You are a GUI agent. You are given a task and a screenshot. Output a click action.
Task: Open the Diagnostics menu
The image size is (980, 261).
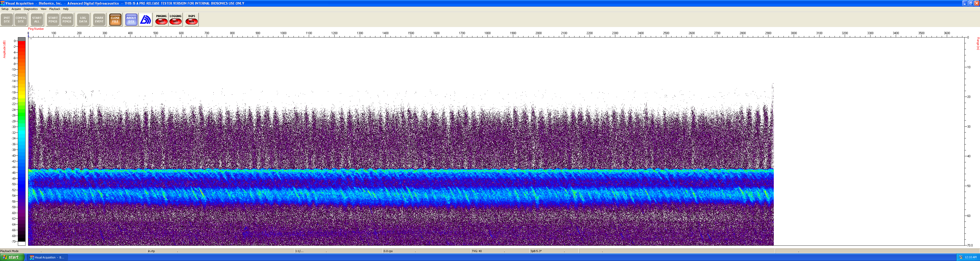[x=30, y=9]
